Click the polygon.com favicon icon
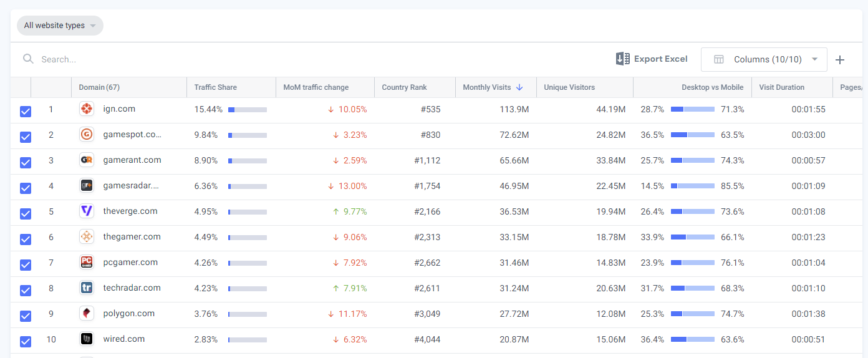This screenshot has width=868, height=358. pyautogui.click(x=87, y=314)
